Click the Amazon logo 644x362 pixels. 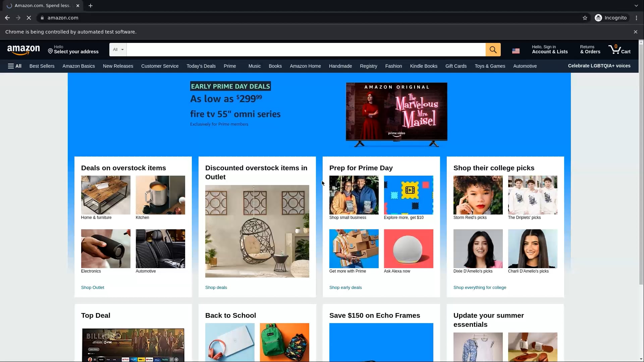tap(23, 50)
